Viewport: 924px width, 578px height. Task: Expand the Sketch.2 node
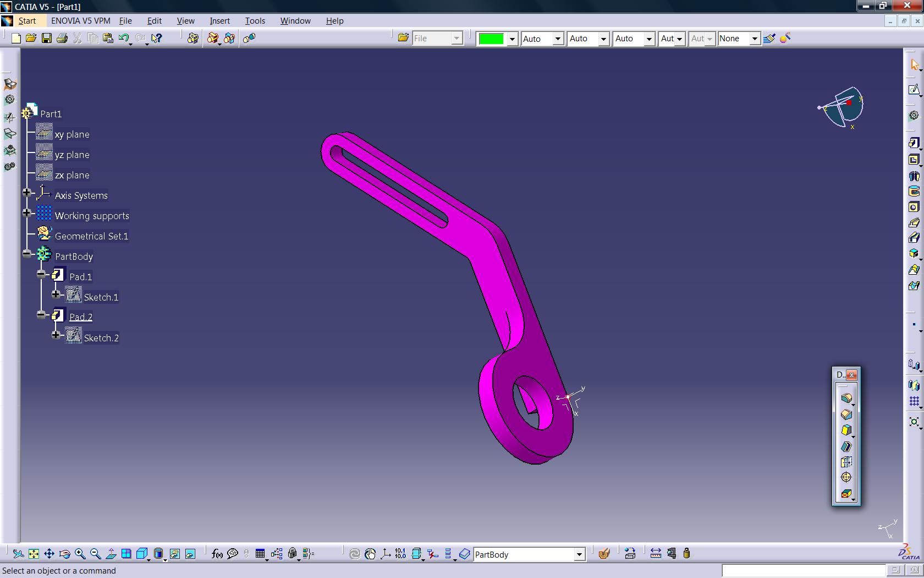point(56,335)
